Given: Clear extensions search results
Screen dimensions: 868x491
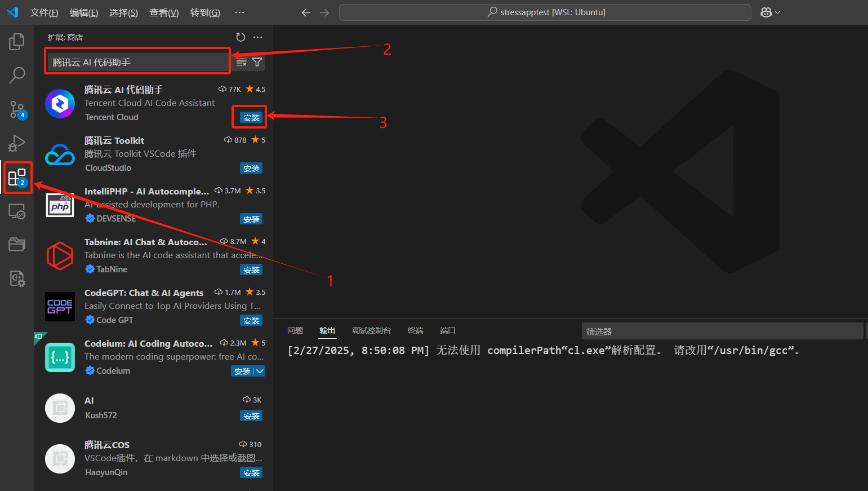Looking at the screenshot, I should click(x=241, y=62).
